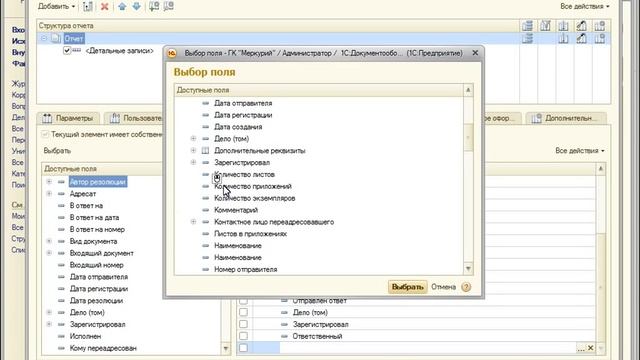Expand Вид документа in background list
This screenshot has width=640, height=360.
tap(49, 241)
